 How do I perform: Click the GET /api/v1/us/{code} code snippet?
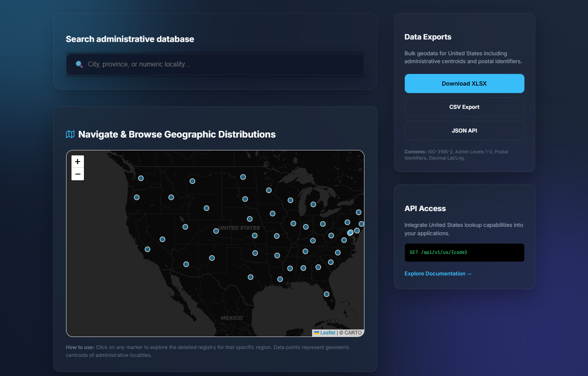pyautogui.click(x=464, y=253)
